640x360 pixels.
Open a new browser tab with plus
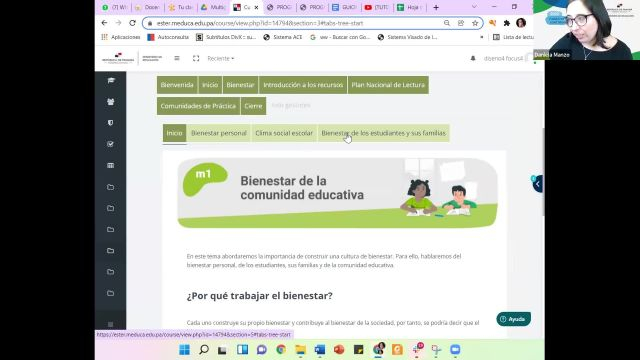(436, 7)
